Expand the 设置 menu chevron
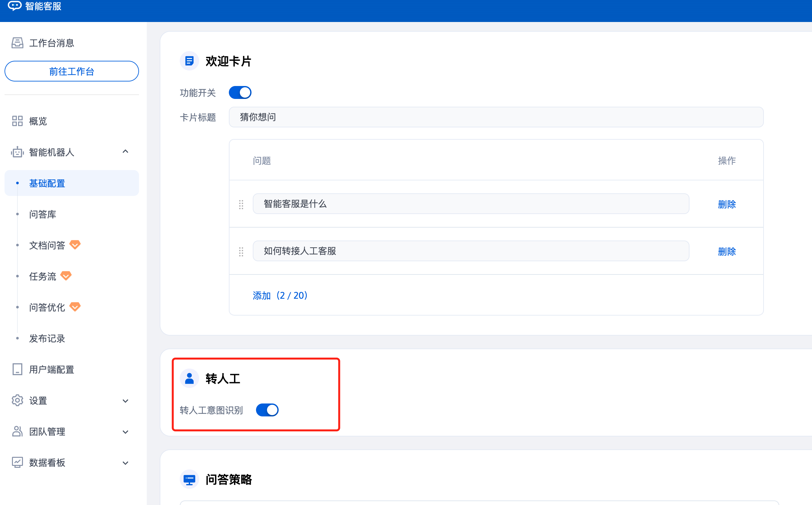812x505 pixels. pyautogui.click(x=125, y=401)
